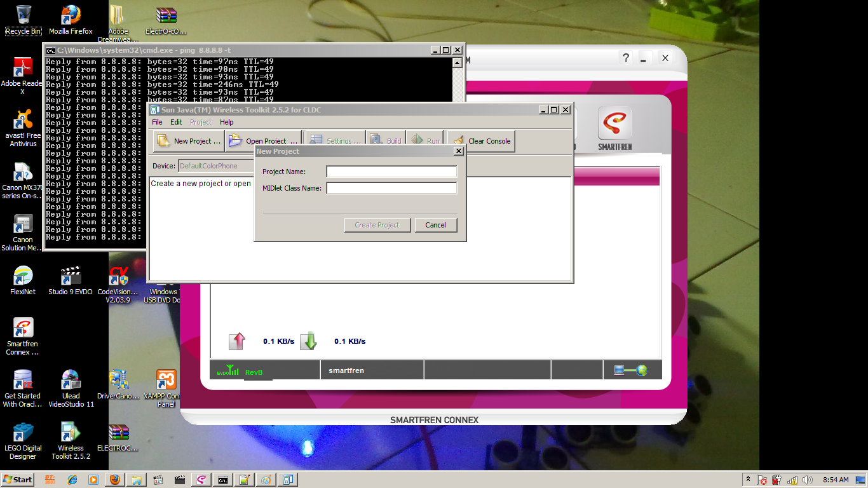The image size is (868, 488).
Task: Select the LEGO Digital Designer icon
Action: [x=23, y=440]
